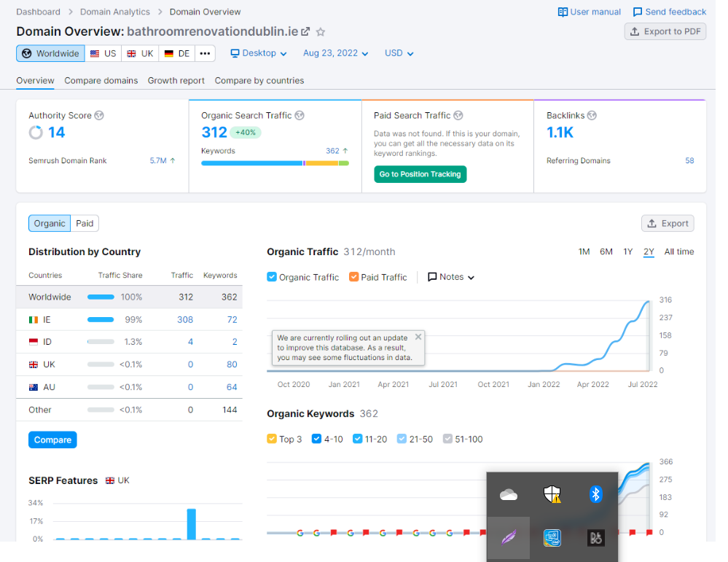Screen dimensions: 728x562
Task: Click the blue Compare button
Action: click(52, 440)
